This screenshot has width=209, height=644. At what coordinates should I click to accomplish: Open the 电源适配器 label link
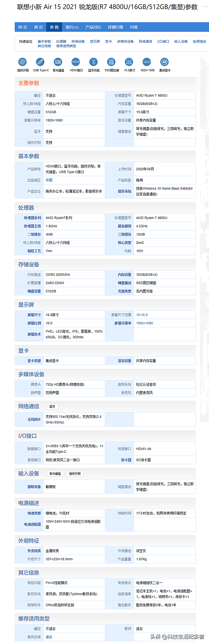point(32,524)
